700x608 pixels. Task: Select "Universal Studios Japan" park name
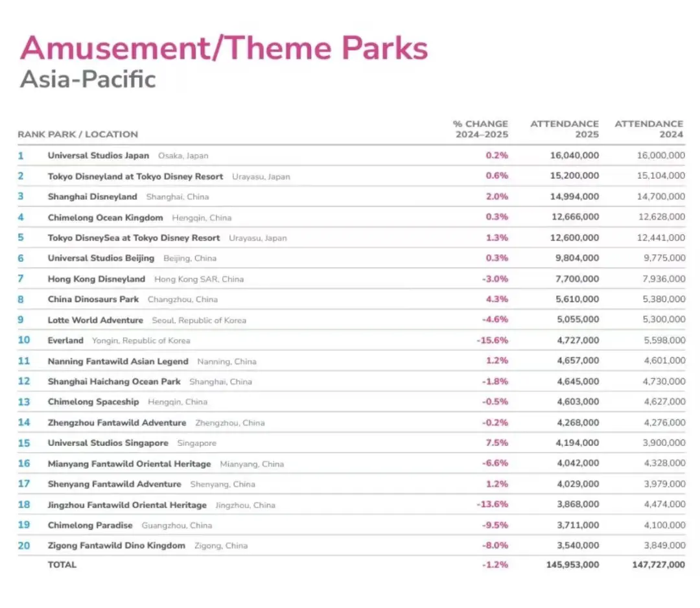coord(99,156)
